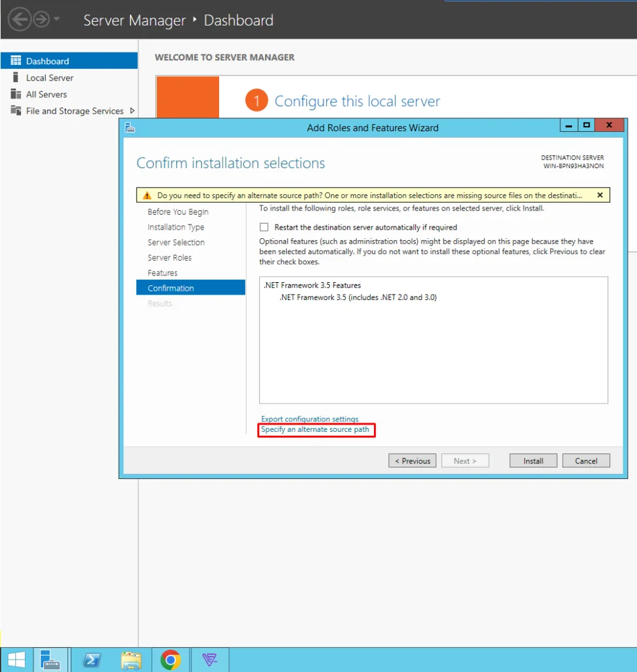The image size is (637, 672).
Task: Open Google Chrome from the taskbar
Action: tap(171, 660)
